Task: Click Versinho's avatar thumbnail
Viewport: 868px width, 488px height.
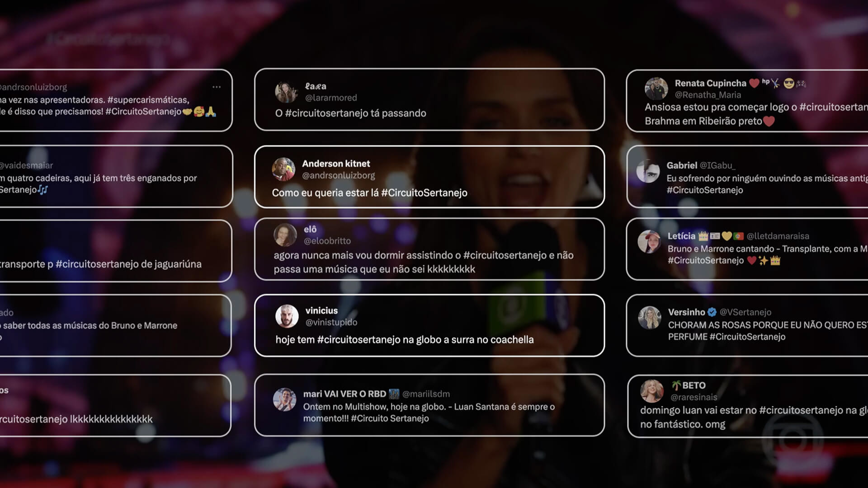Action: click(650, 317)
